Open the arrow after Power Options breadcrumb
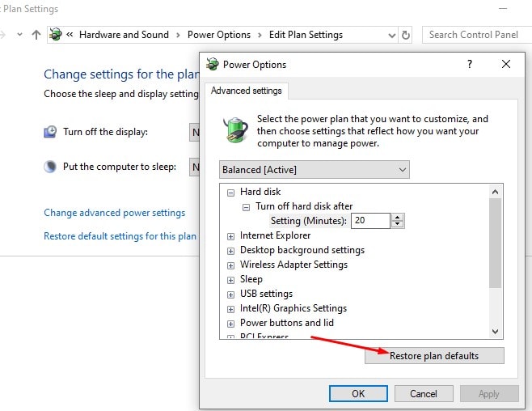 point(260,35)
